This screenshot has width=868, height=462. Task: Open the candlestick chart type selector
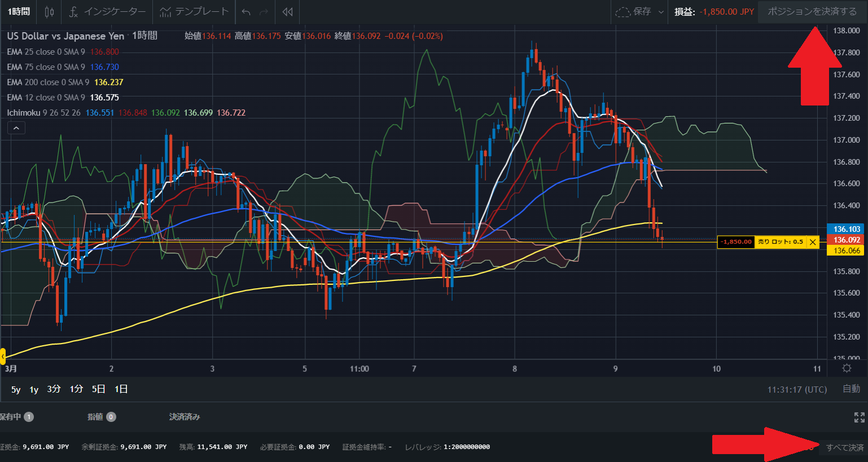[x=50, y=12]
